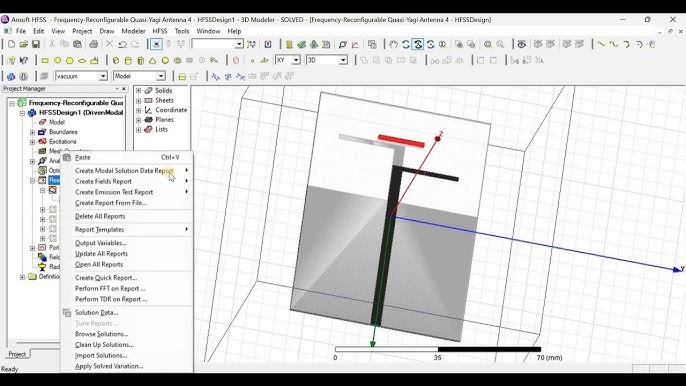This screenshot has width=686, height=386.
Task: Open a project file from toolbar
Action: [x=24, y=44]
